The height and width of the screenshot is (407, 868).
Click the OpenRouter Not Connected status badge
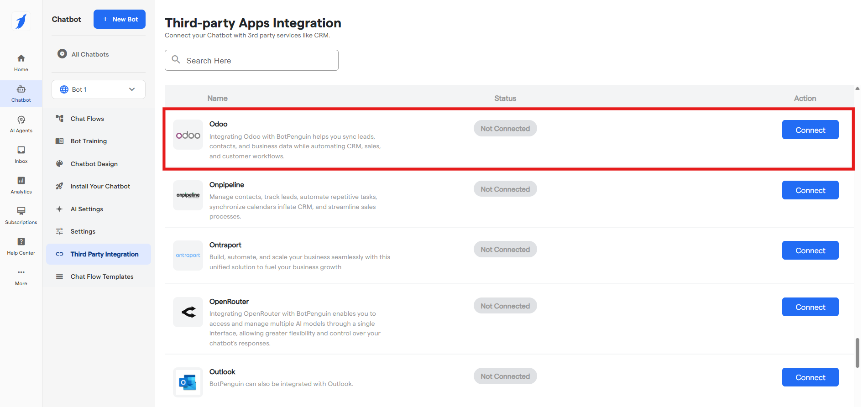click(x=505, y=306)
